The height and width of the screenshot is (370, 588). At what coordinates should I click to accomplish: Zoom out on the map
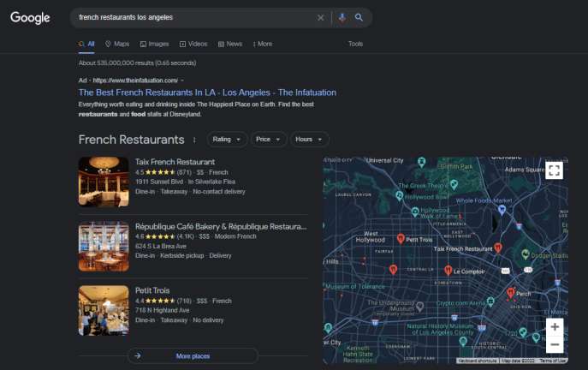(555, 344)
